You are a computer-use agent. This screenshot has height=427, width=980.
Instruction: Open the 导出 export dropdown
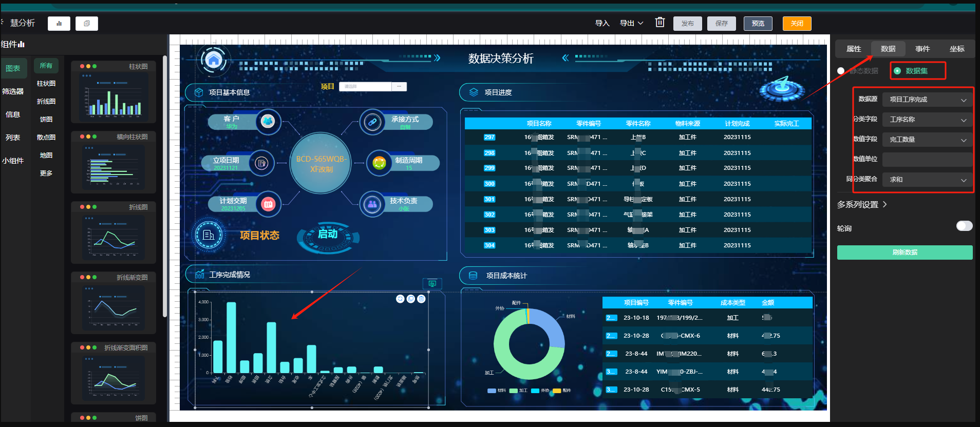click(x=631, y=23)
